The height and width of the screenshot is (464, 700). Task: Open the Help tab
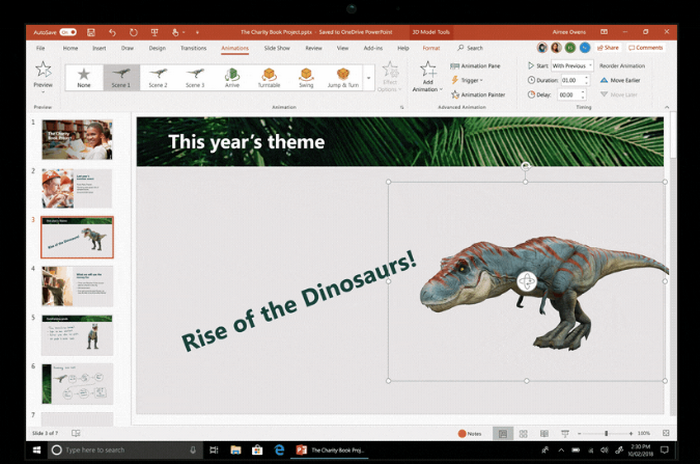pyautogui.click(x=403, y=48)
